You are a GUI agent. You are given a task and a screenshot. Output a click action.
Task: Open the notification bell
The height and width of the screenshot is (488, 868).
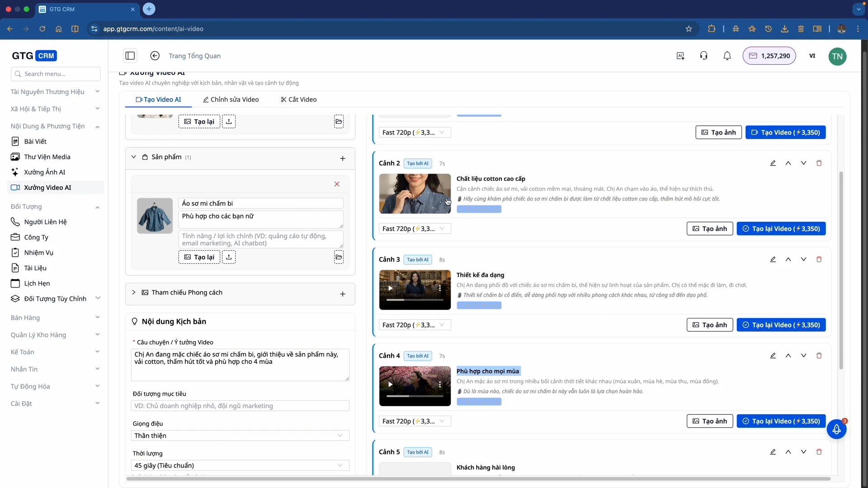[x=727, y=56]
